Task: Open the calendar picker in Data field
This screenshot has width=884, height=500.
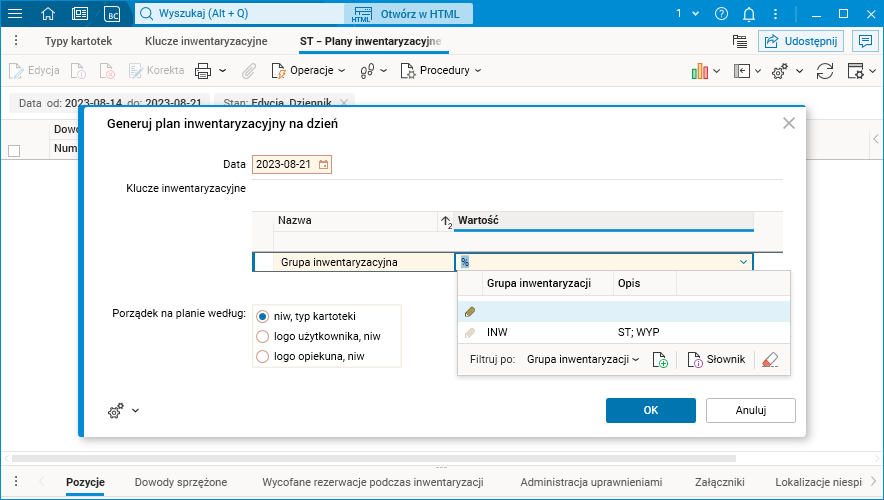Action: coord(324,165)
